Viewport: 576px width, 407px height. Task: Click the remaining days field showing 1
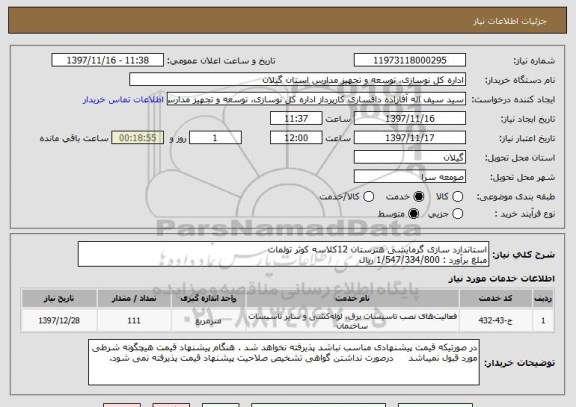click(215, 138)
